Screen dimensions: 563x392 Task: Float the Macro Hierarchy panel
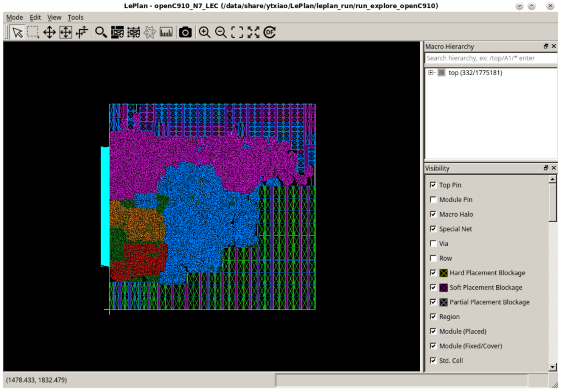pyautogui.click(x=546, y=46)
